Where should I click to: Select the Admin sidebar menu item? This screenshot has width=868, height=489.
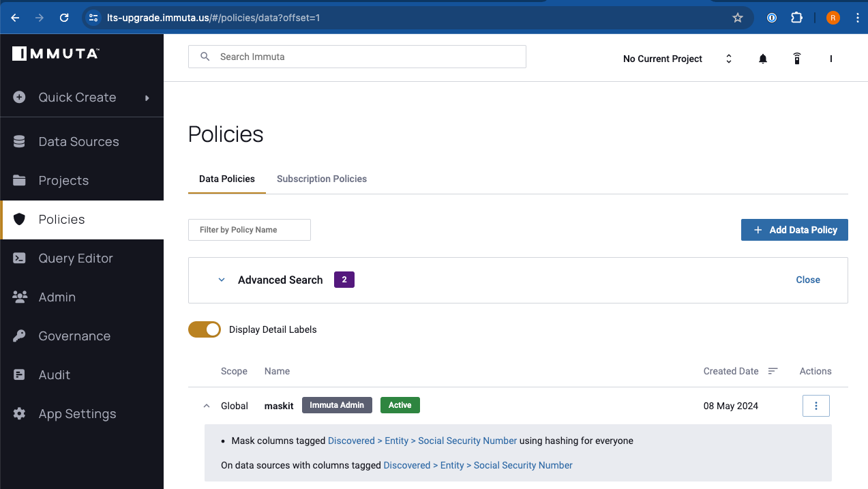tap(57, 297)
